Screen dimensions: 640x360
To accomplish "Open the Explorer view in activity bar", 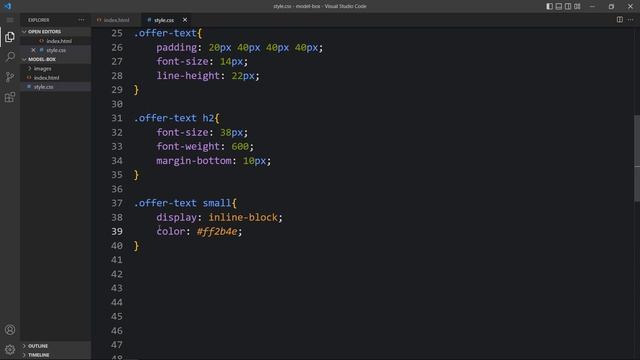I will point(10,37).
